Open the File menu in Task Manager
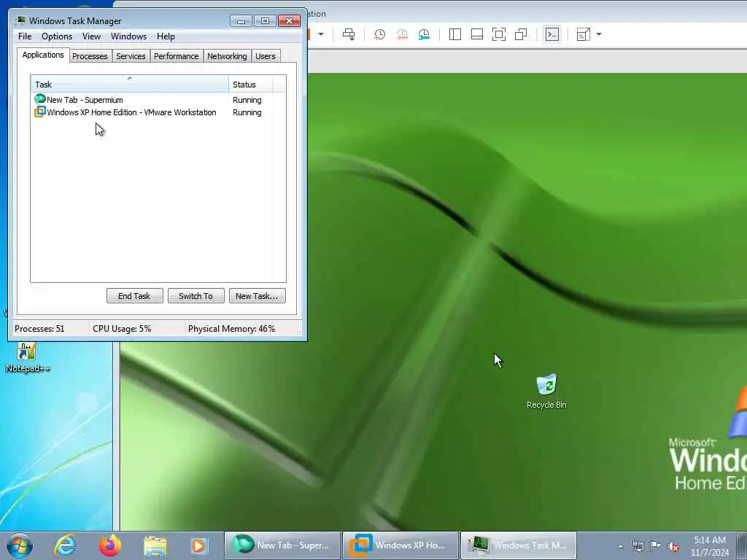 tap(25, 36)
